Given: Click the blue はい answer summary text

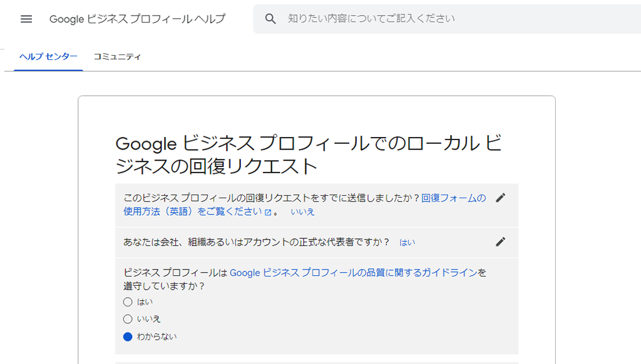Looking at the screenshot, I should 407,243.
